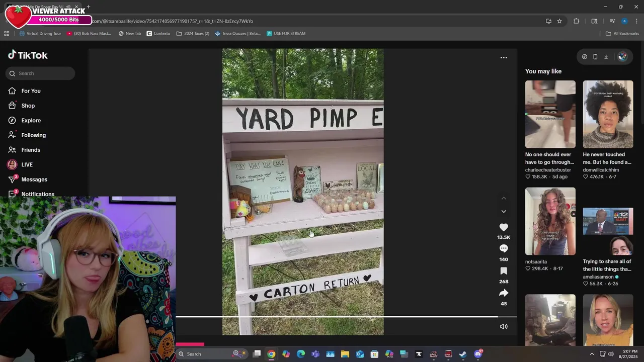This screenshot has width=644, height=362.
Task: Open the notsaarita video thumbnail
Action: pos(550,221)
